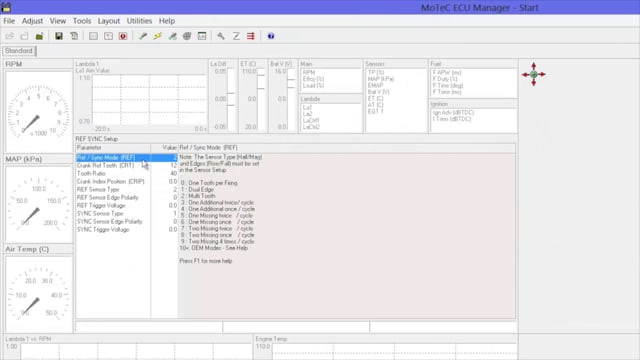
Task: Click the red horizontal lines toolbar icon
Action: coord(251,36)
